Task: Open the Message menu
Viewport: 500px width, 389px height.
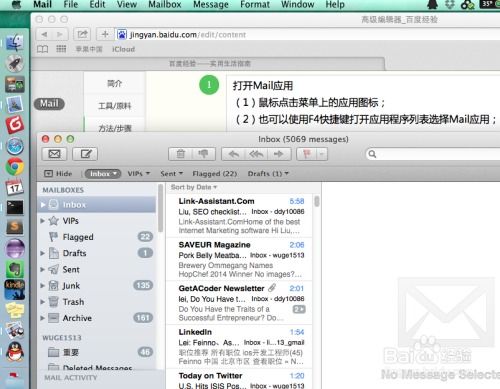Action: pos(211,5)
